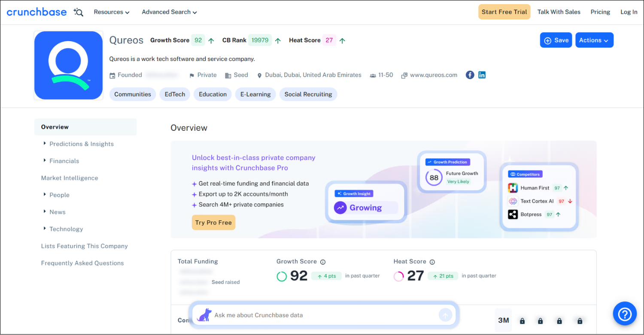Click the Communities category tag
Image resolution: width=644 pixels, height=335 pixels.
coord(133,94)
